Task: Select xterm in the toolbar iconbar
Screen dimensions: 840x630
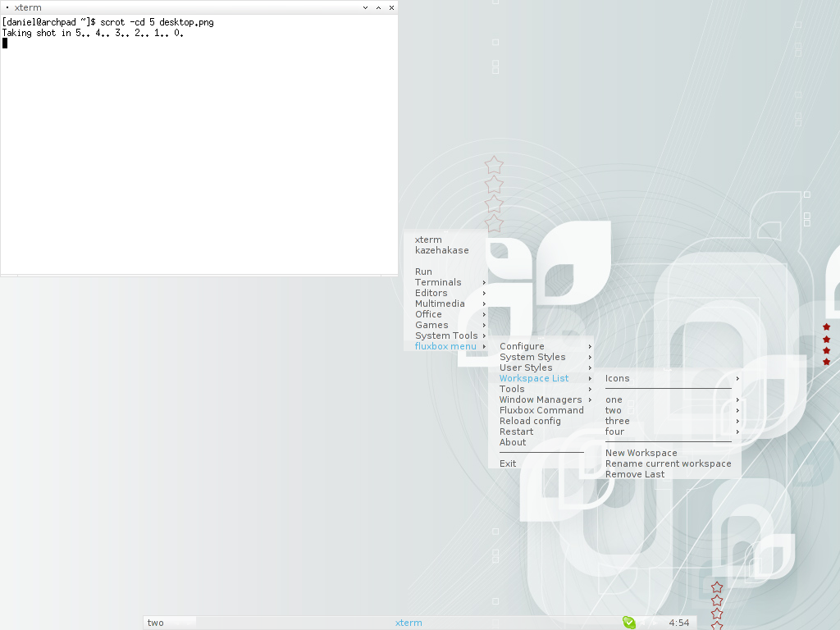Action: click(409, 623)
